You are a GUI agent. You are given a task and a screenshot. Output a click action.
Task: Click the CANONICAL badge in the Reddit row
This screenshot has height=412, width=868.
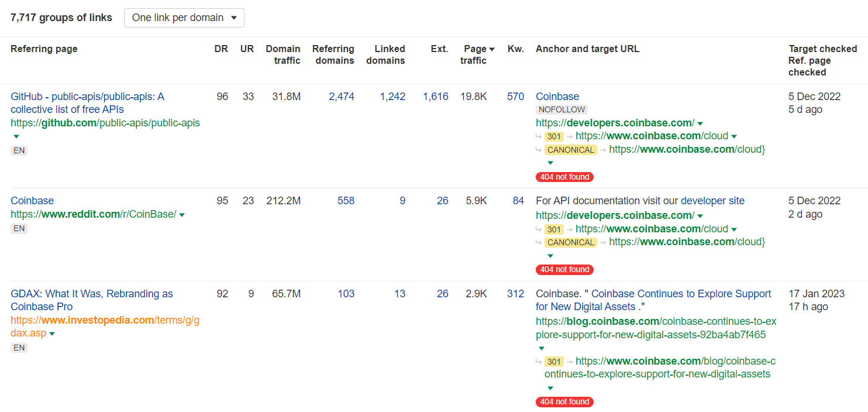571,242
